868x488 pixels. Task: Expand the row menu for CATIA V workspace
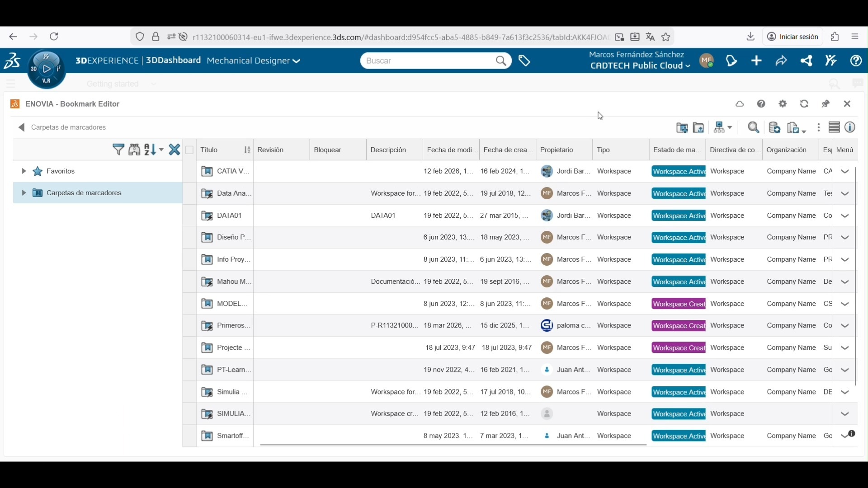[845, 172]
